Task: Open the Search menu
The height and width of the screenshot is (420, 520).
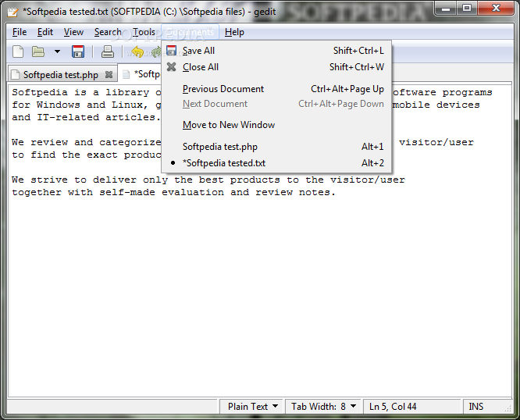Action: click(x=108, y=32)
